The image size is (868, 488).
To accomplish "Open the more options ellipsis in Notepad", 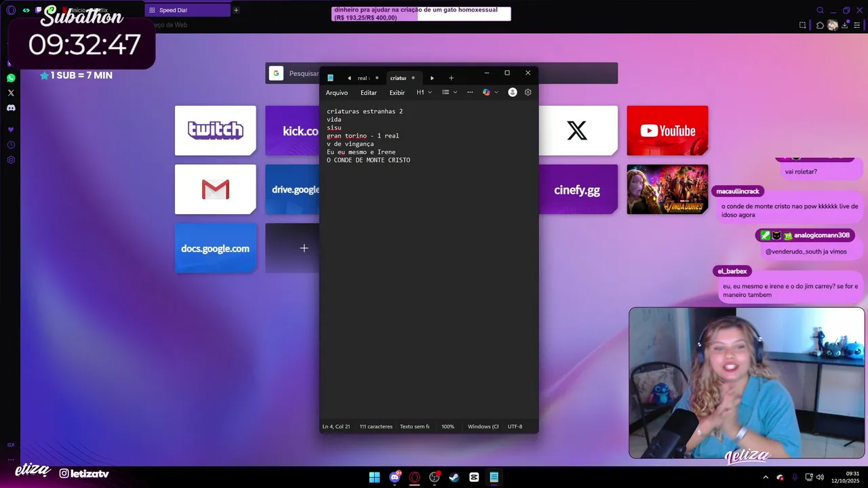I will pyautogui.click(x=470, y=92).
